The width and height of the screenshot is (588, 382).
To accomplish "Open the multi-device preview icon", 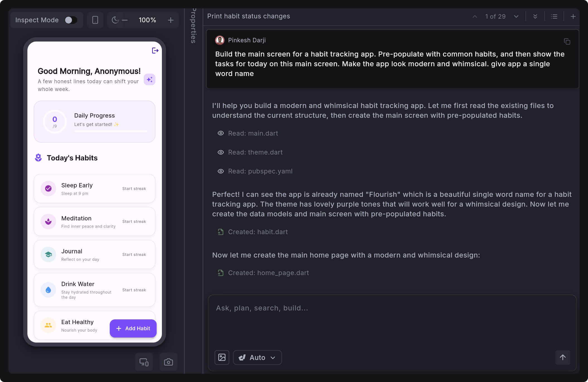I will pyautogui.click(x=144, y=362).
